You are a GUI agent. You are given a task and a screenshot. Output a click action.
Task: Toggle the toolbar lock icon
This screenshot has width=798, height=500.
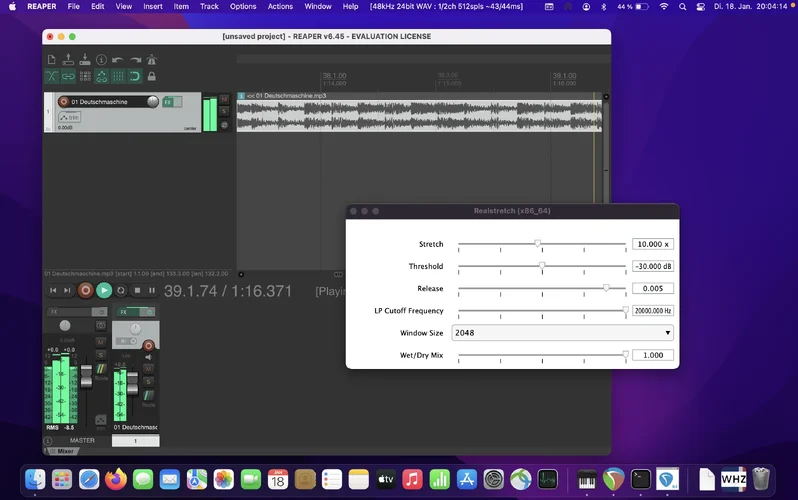tap(151, 76)
